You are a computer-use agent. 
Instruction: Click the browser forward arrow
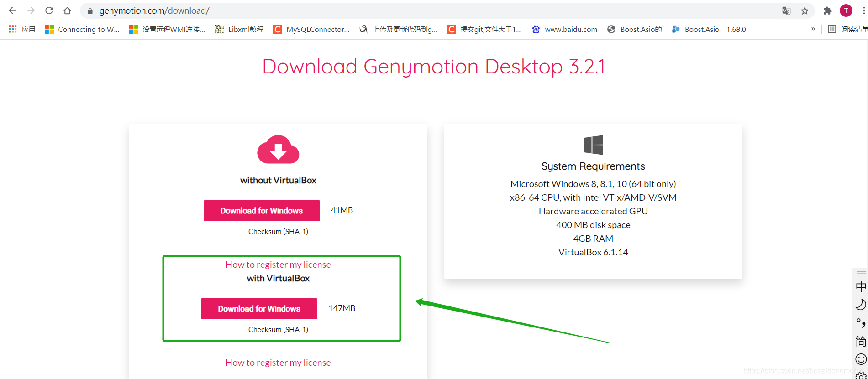(31, 10)
